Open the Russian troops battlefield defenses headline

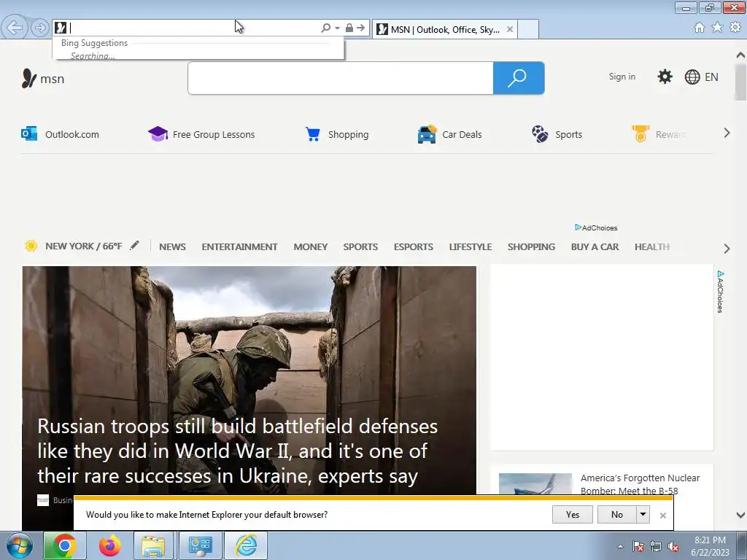[x=237, y=451]
